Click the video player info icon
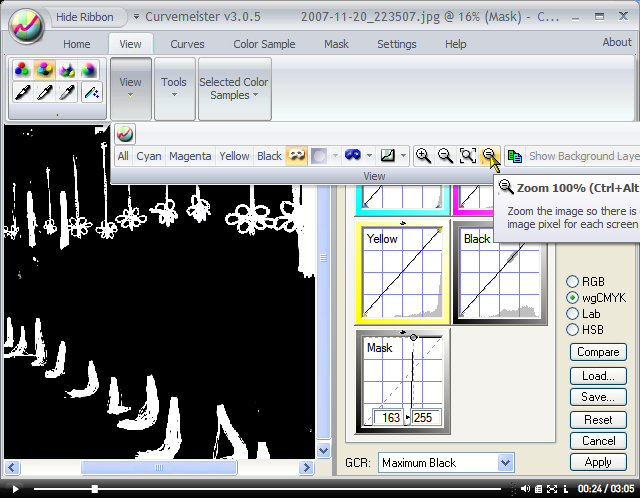This screenshot has width=640, height=498. [x=566, y=489]
